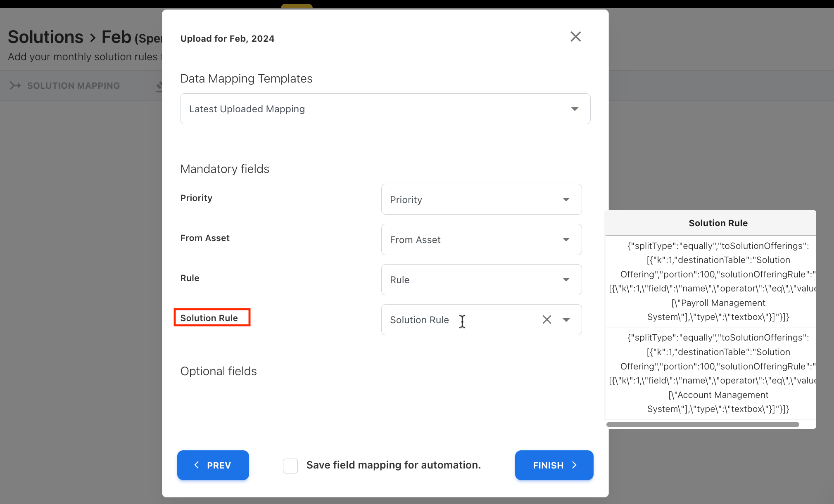Screen dimensions: 834x504
Task: Close the Upload for Feb dialog
Action: [x=575, y=37]
